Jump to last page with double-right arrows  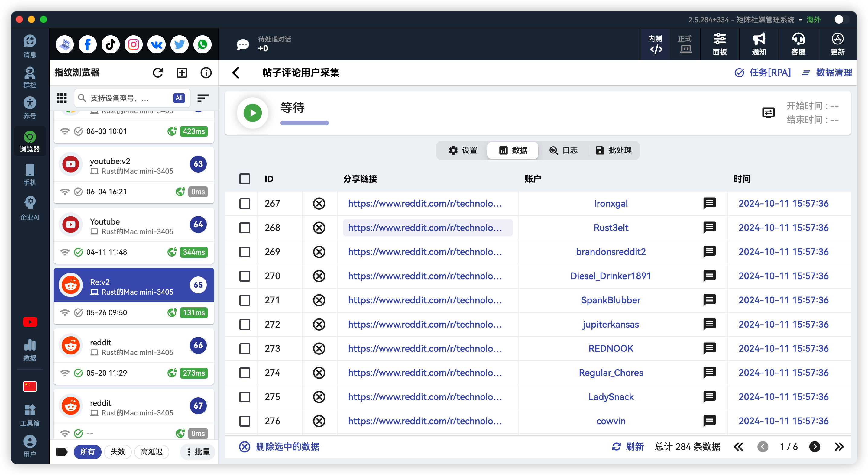(x=839, y=447)
